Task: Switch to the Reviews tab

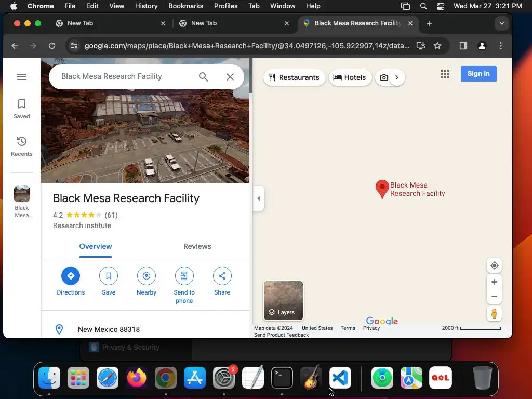Action: [x=197, y=246]
